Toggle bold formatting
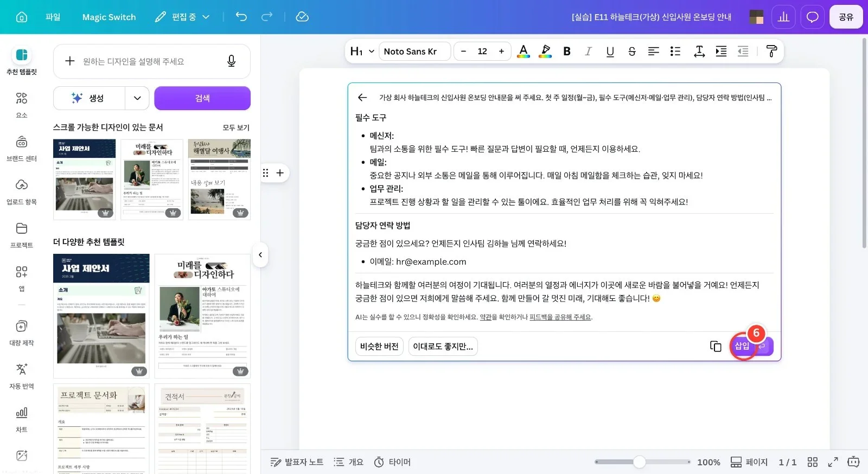The width and height of the screenshot is (868, 474). coord(567,52)
